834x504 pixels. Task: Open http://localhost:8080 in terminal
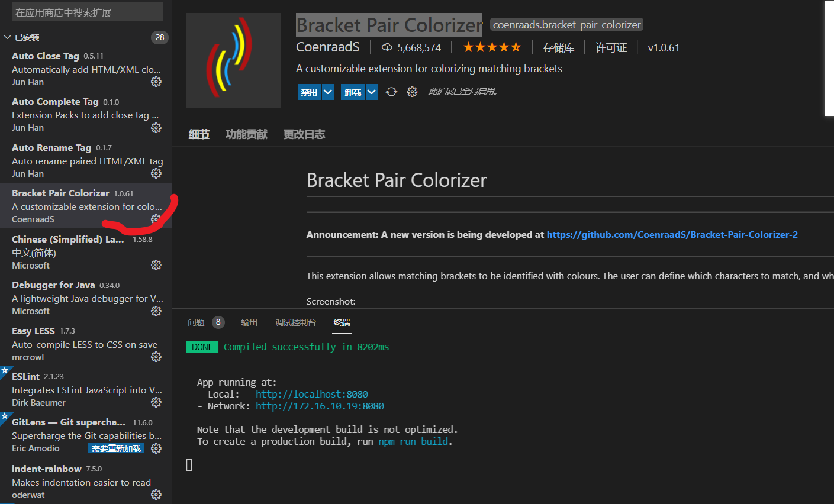point(312,394)
